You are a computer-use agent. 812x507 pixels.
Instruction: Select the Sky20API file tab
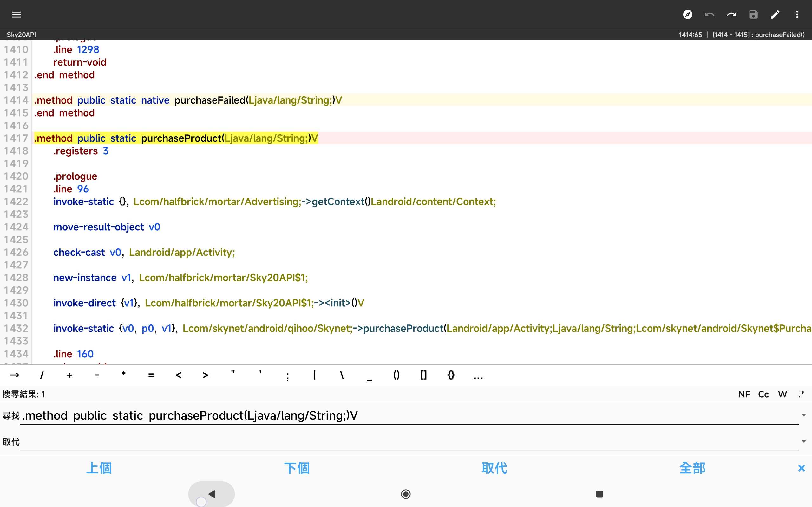pyautogui.click(x=21, y=35)
